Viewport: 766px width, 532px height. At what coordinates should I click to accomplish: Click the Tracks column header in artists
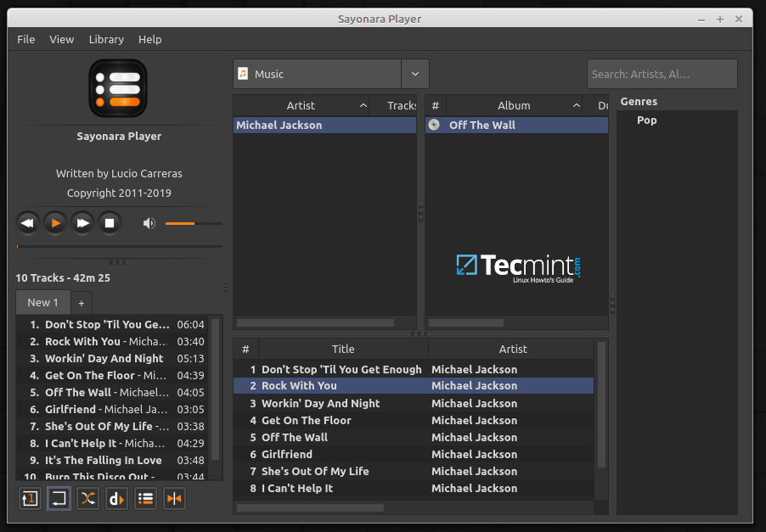393,105
